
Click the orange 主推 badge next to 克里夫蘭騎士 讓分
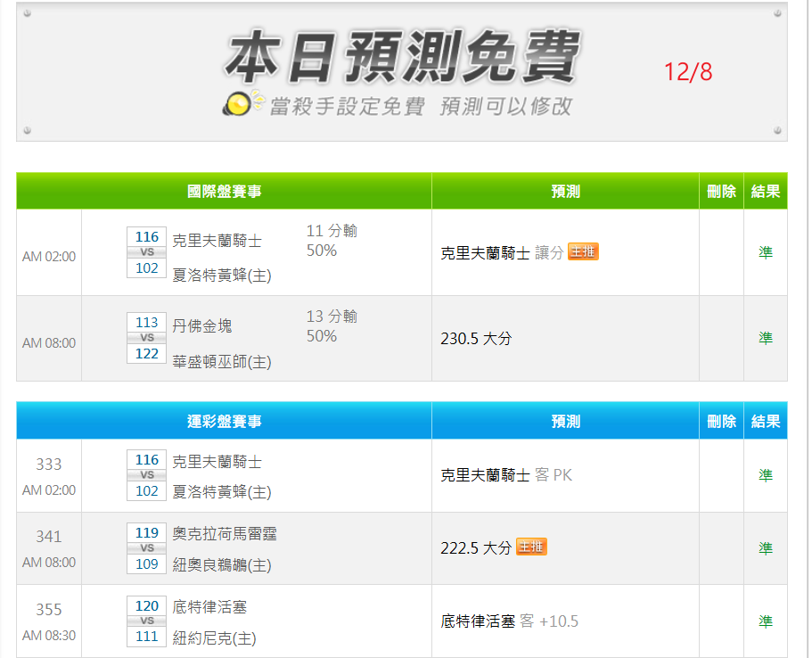(x=583, y=251)
